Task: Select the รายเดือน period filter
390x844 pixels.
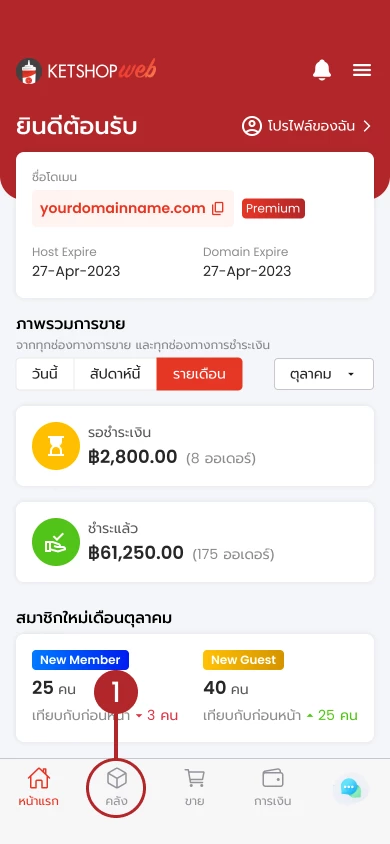Action: pyautogui.click(x=199, y=374)
